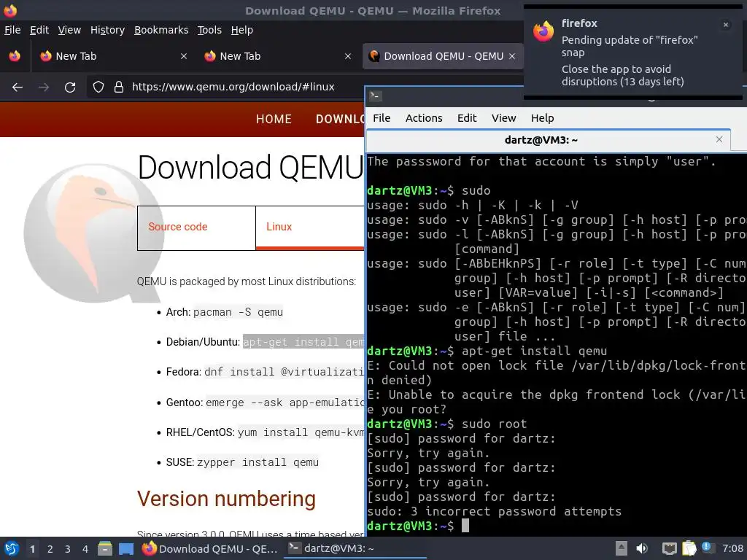Open the terminal Edit menu
This screenshot has width=747, height=560.
click(467, 118)
